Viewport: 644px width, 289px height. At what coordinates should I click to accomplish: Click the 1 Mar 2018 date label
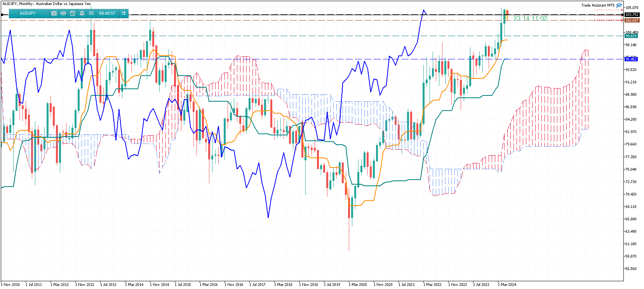tap(283, 284)
